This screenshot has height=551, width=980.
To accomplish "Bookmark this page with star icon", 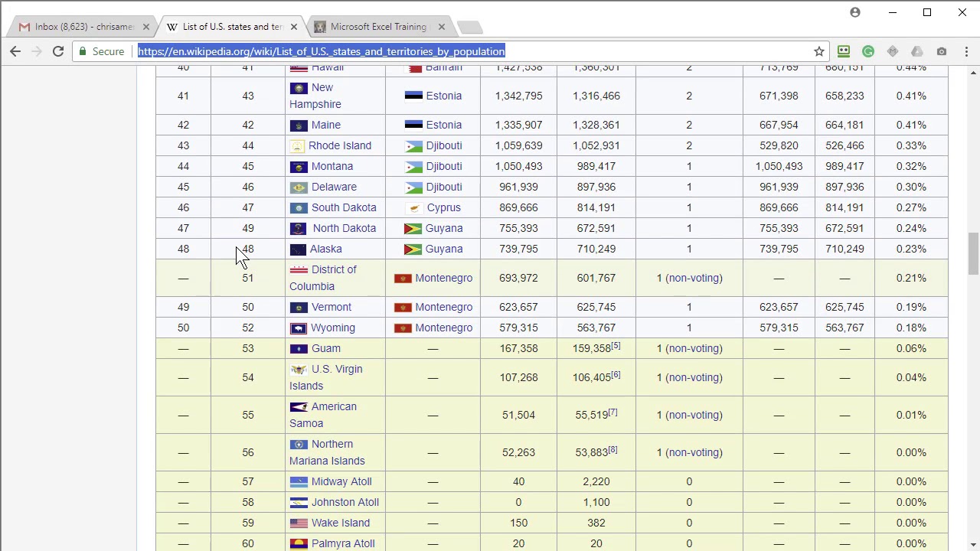I will click(x=819, y=51).
